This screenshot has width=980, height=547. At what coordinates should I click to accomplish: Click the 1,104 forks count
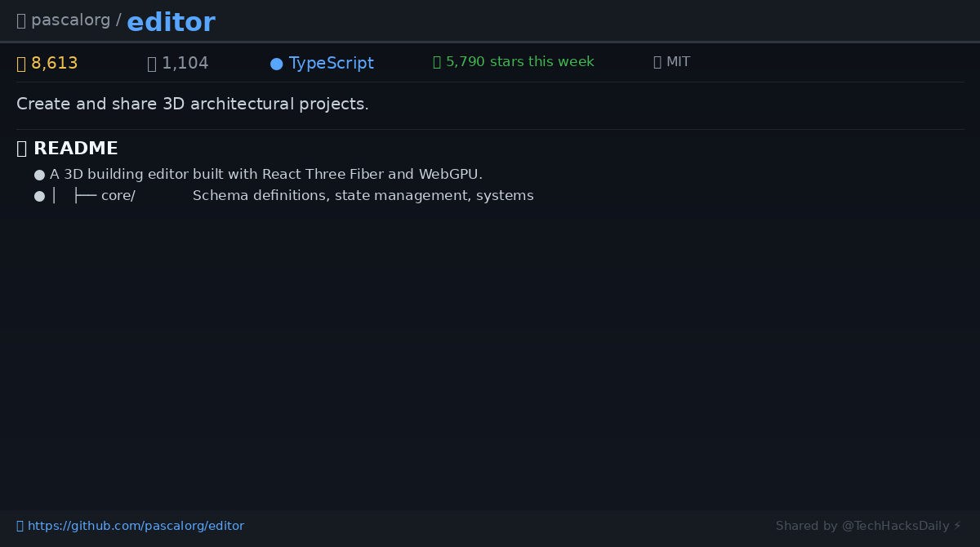185,63
